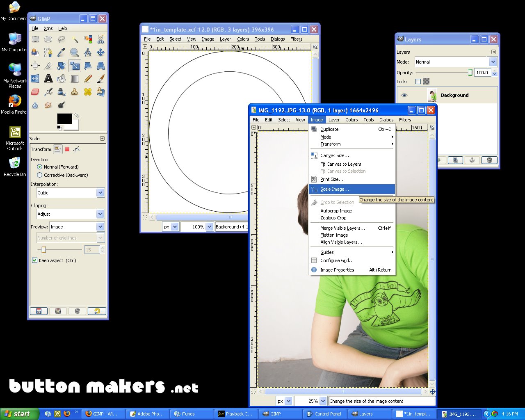The width and height of the screenshot is (525, 420).
Task: Uncheck Keep aspect checkbox
Action: [x=35, y=260]
